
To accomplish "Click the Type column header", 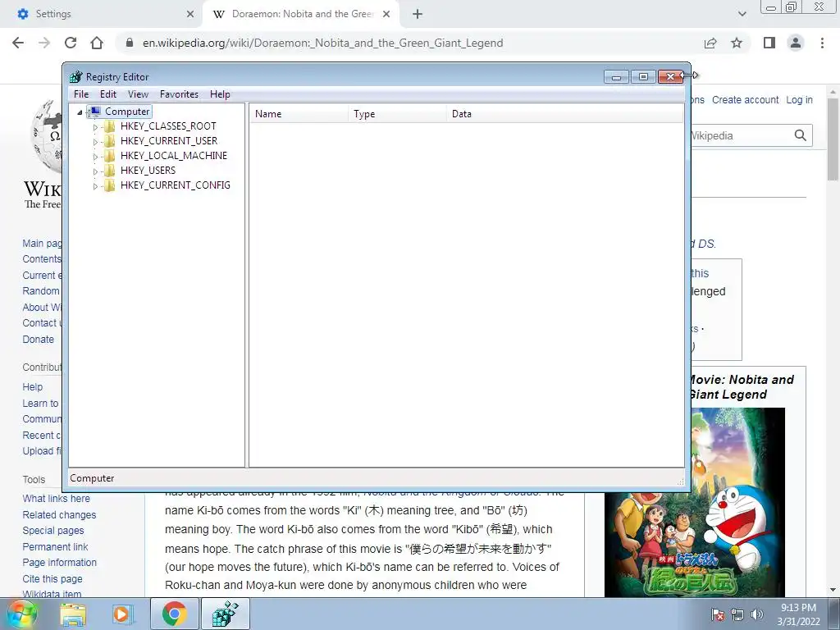I will tap(398, 114).
